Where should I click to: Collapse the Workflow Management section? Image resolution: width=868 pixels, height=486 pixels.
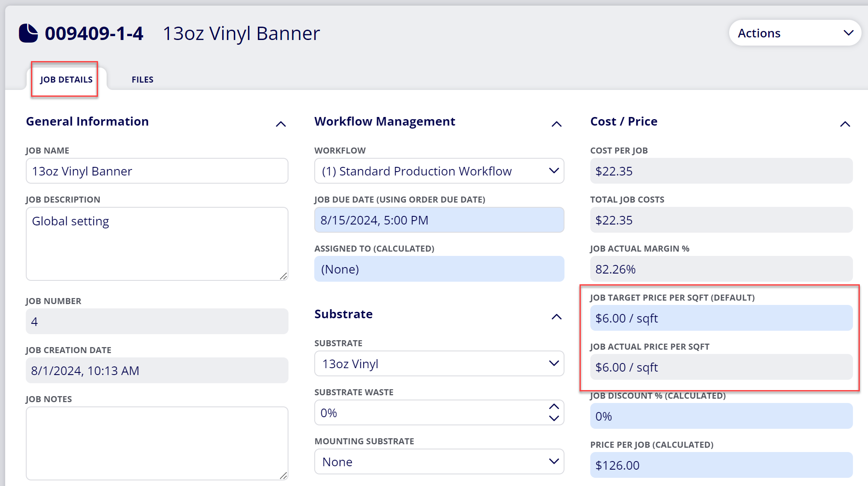click(556, 124)
